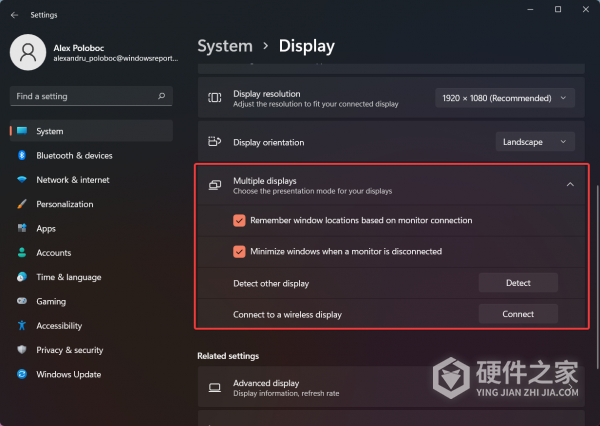Click the Display orientation label

(x=269, y=142)
